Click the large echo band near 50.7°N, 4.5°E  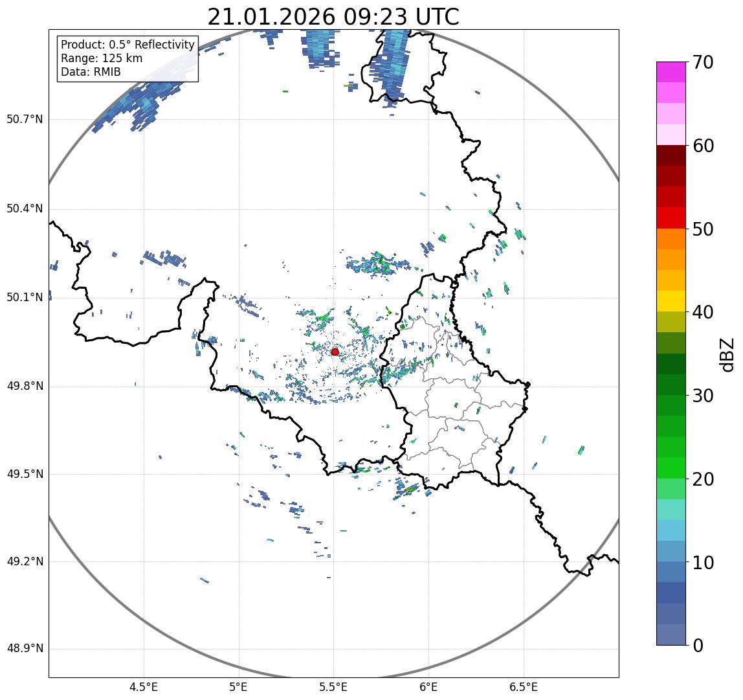142,102
